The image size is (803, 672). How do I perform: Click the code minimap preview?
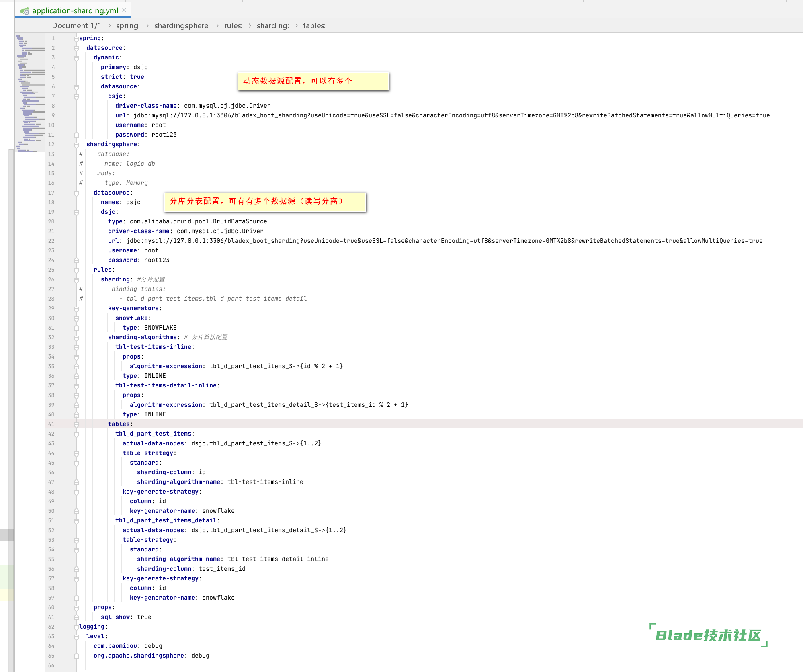[x=31, y=93]
